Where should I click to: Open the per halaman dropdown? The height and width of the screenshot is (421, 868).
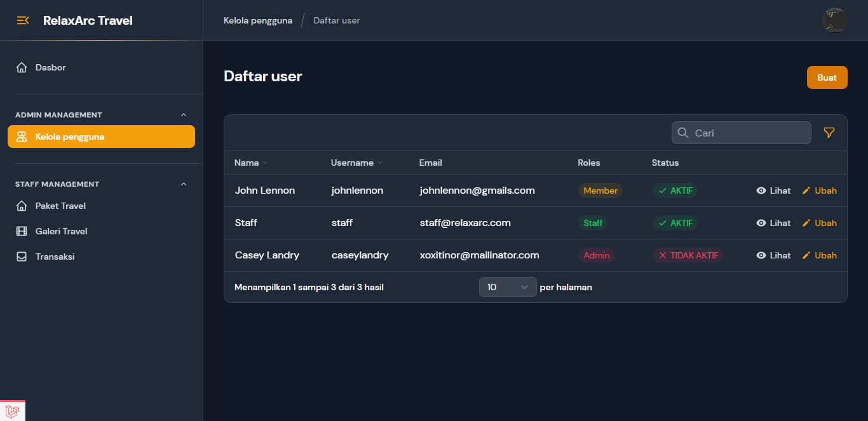coord(507,287)
